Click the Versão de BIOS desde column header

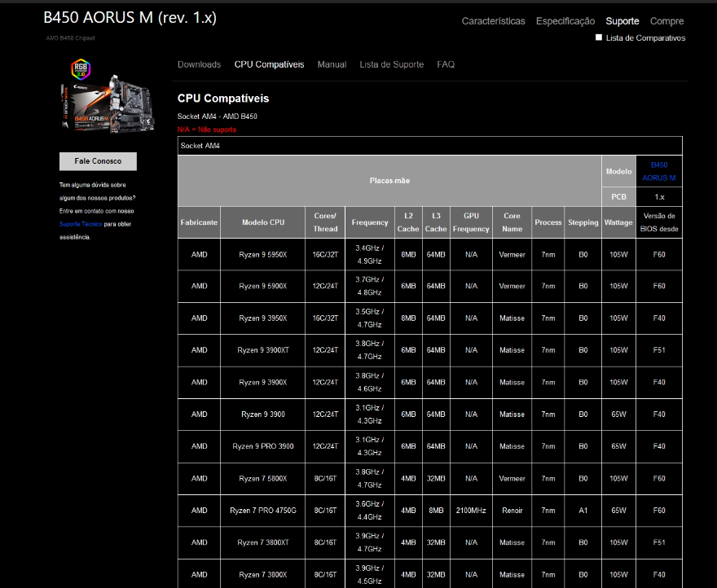point(658,222)
